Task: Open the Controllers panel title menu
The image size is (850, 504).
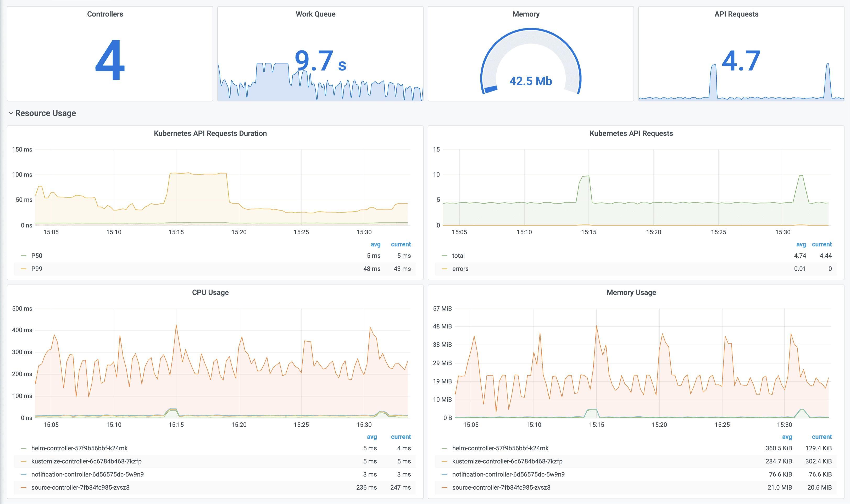Action: (x=105, y=14)
